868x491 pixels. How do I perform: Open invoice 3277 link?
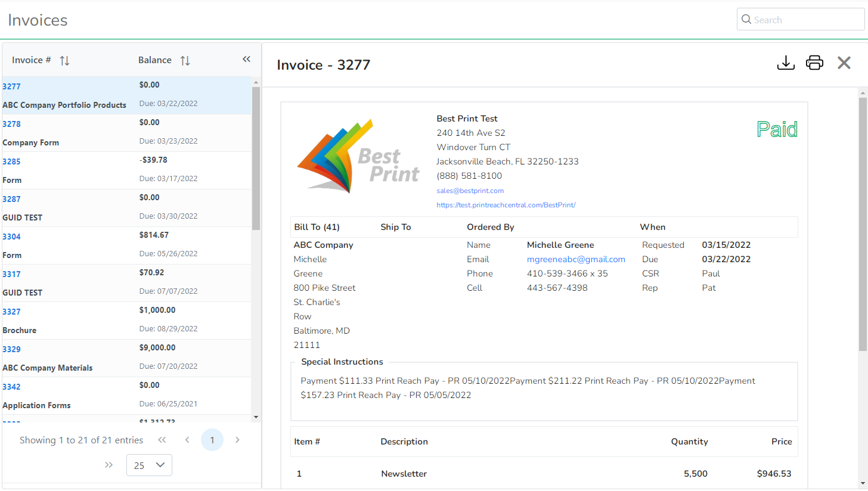click(11, 86)
